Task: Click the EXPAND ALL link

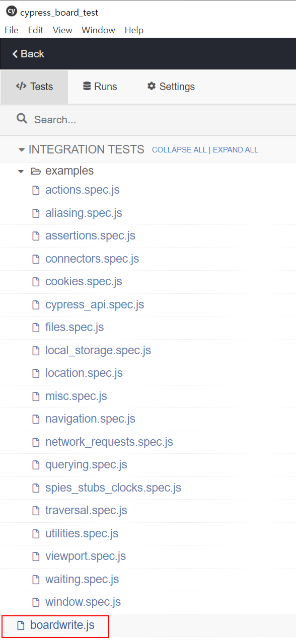Action: click(x=236, y=150)
